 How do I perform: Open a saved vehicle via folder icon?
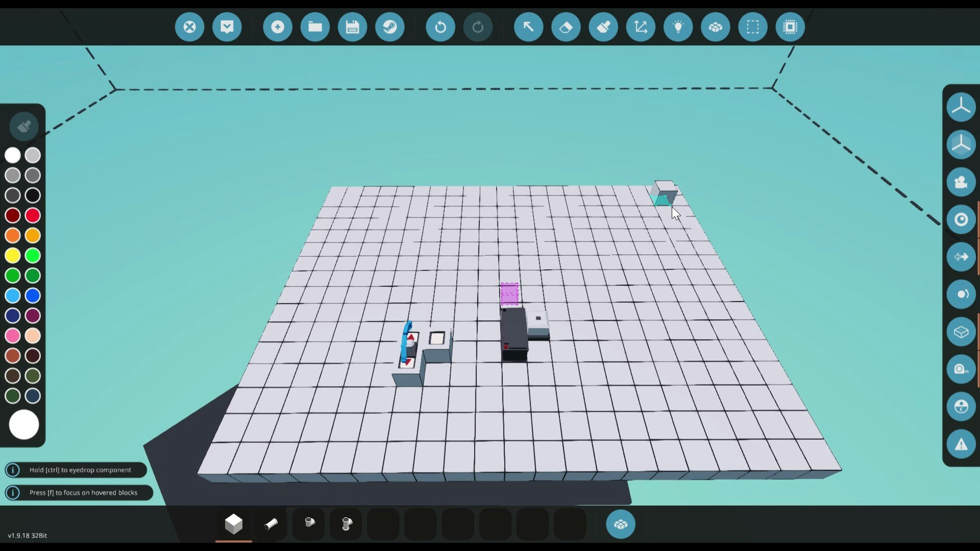(315, 27)
